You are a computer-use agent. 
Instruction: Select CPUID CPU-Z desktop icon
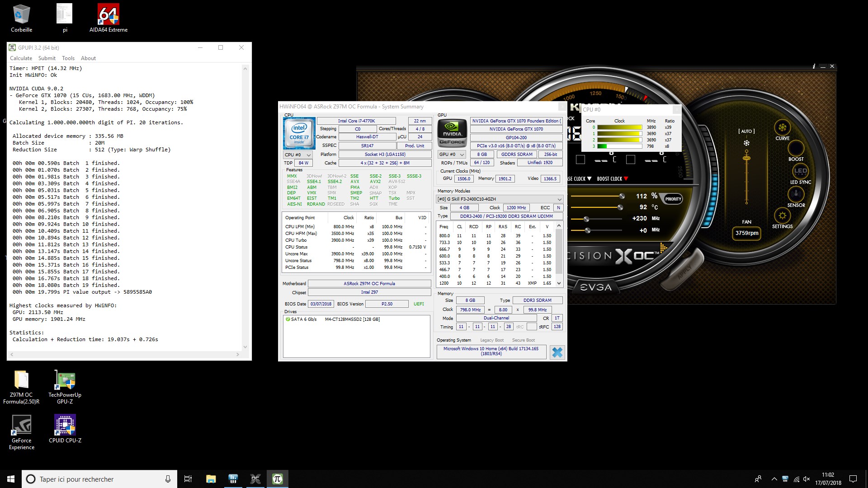click(65, 429)
